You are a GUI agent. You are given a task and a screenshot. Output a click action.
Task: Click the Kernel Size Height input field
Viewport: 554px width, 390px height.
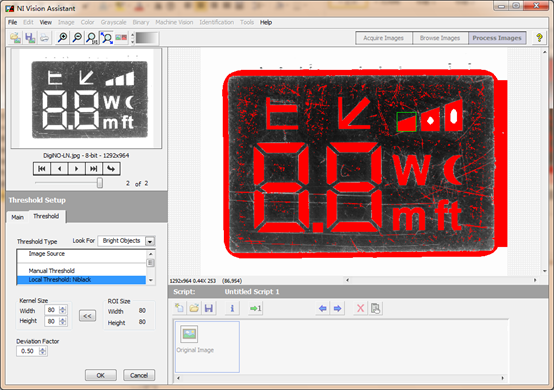pyautogui.click(x=52, y=321)
